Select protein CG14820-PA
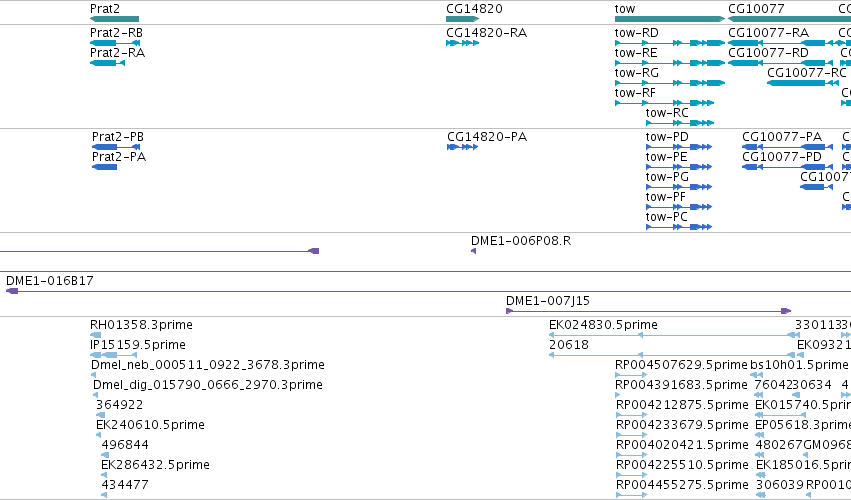This screenshot has width=851, height=500. pos(487,137)
